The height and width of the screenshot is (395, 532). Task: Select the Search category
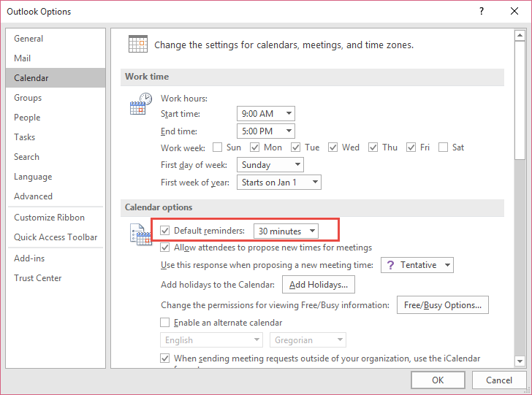point(56,157)
